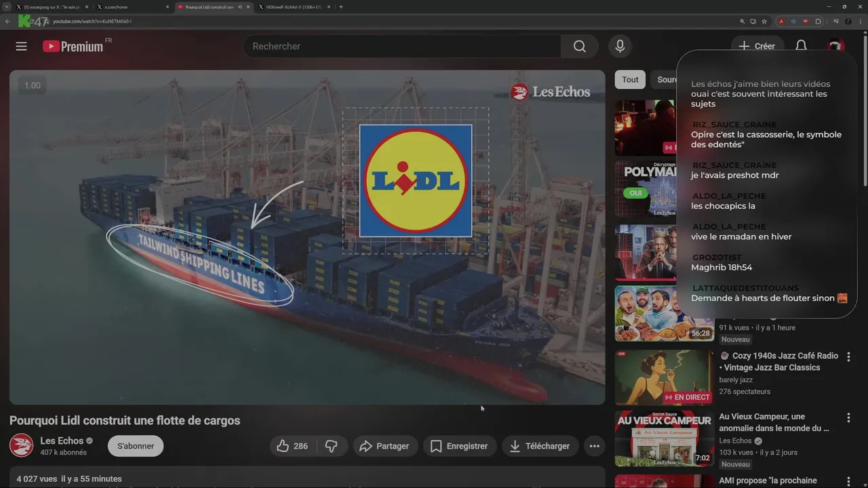Open options for Cozy 1940s Jazz video
This screenshot has width=868, height=488.
coord(848,357)
